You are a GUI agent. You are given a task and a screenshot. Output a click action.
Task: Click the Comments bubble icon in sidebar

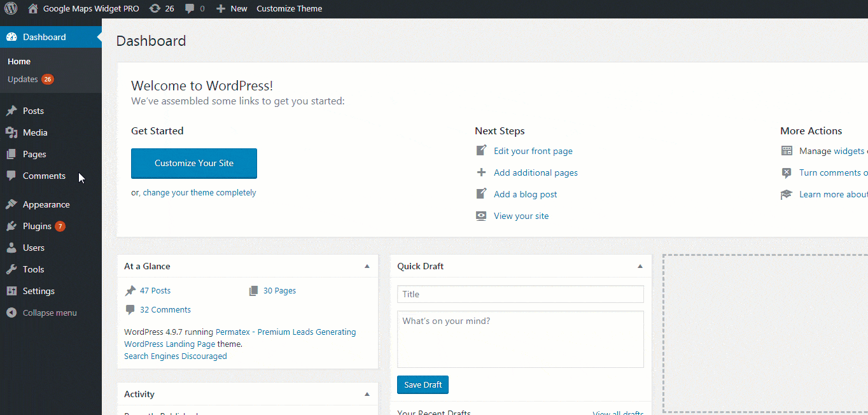[x=11, y=176]
